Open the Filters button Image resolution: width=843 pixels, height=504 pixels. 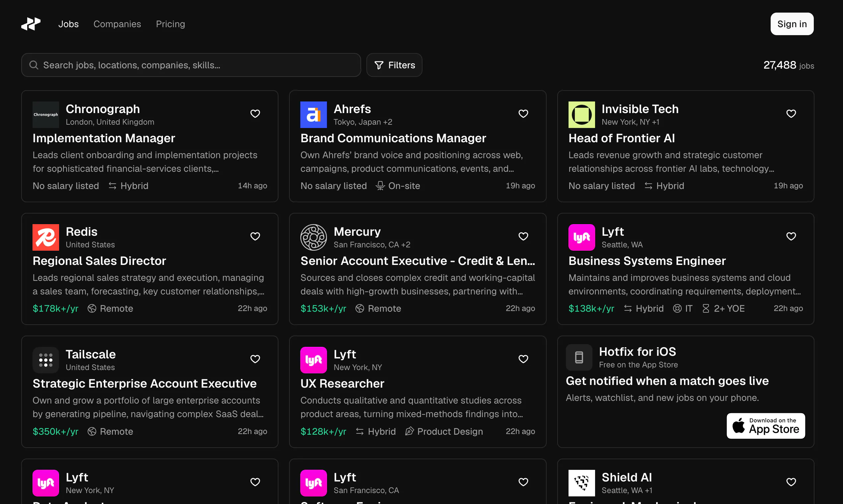pos(394,65)
